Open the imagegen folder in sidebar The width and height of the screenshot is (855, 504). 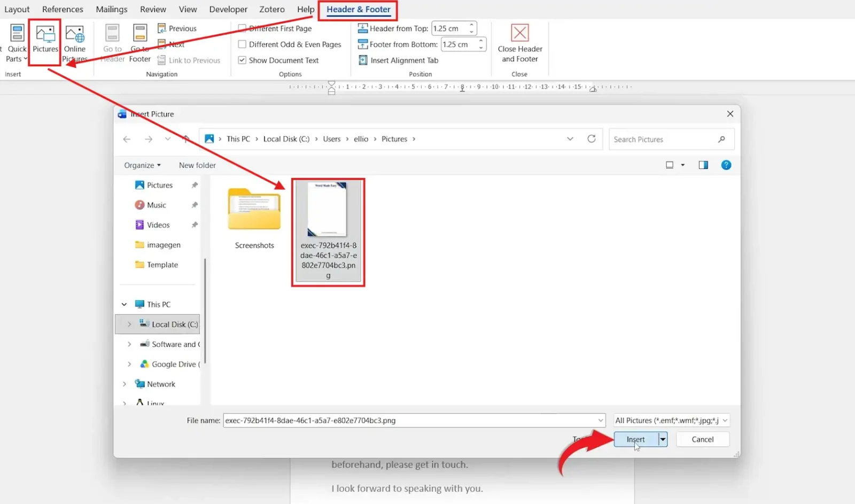(x=158, y=245)
